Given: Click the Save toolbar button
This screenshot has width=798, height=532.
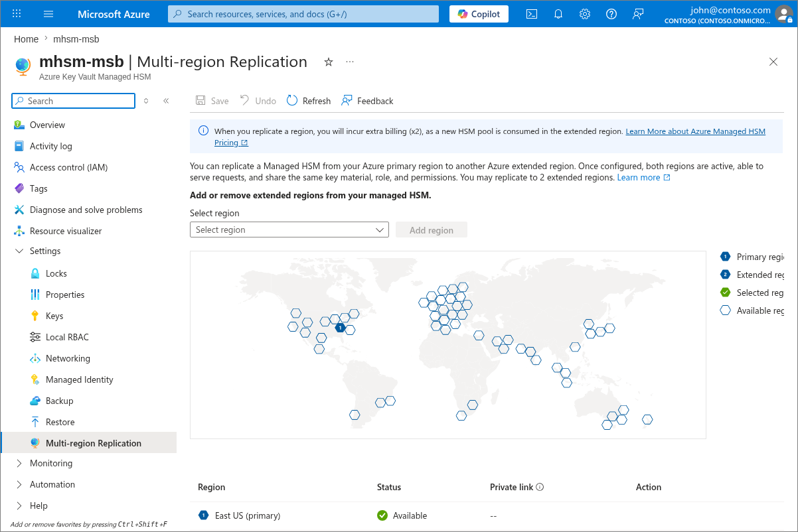Looking at the screenshot, I should pyautogui.click(x=212, y=101).
